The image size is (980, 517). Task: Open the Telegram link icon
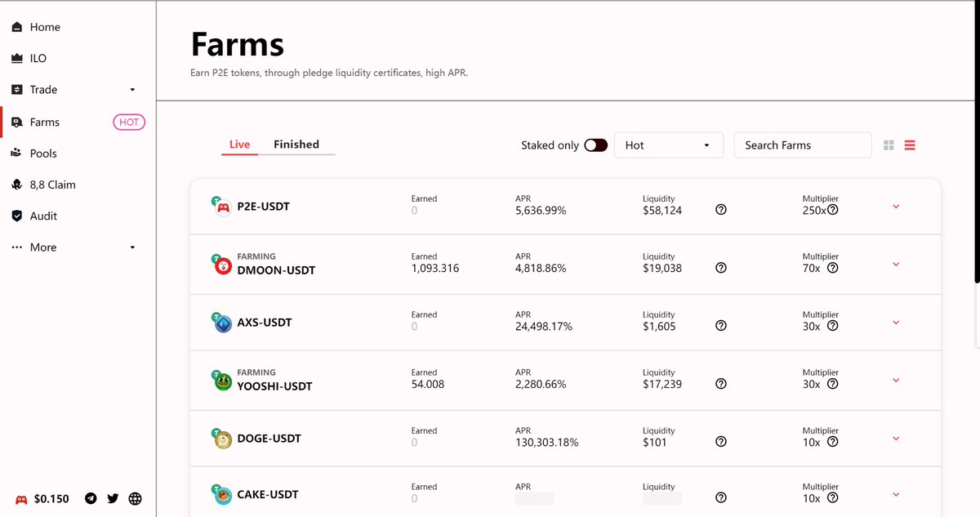pyautogui.click(x=91, y=498)
